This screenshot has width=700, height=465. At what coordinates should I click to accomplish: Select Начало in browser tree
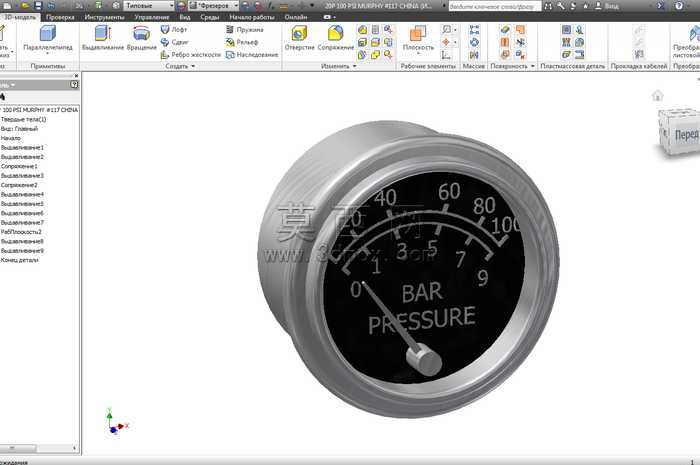pyautogui.click(x=11, y=138)
